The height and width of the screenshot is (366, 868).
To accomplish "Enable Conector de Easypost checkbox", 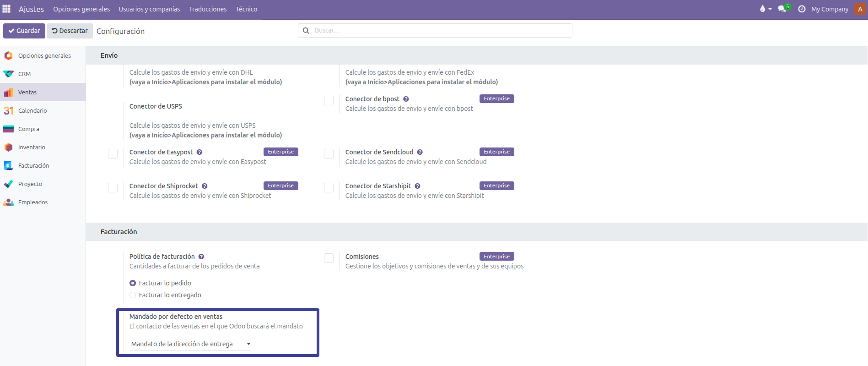I will point(113,154).
